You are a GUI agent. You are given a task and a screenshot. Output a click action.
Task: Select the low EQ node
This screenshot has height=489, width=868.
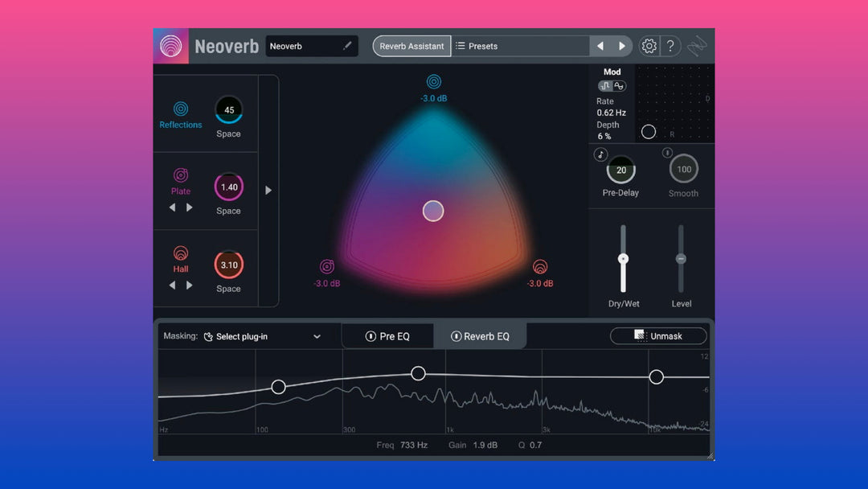point(278,387)
